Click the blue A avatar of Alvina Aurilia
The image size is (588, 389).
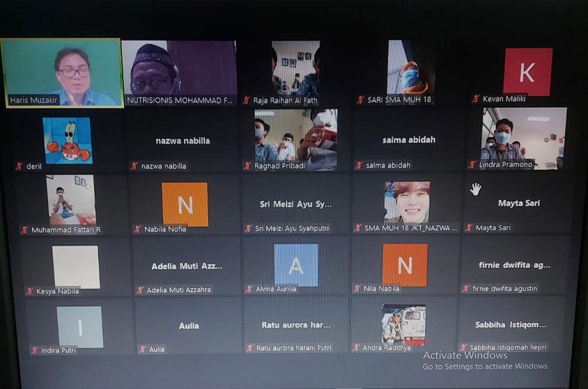[x=296, y=265]
